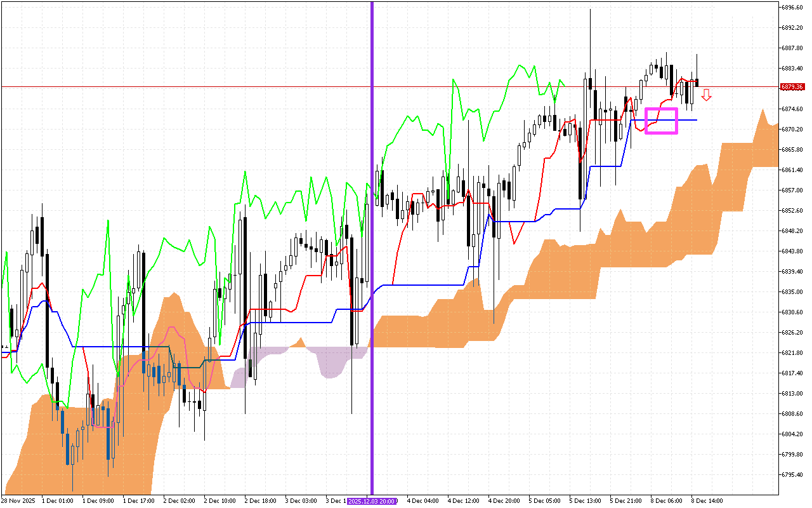Click the 8 Dec 14:00 time axis label
Screen dimensions: 812x508
(707, 501)
